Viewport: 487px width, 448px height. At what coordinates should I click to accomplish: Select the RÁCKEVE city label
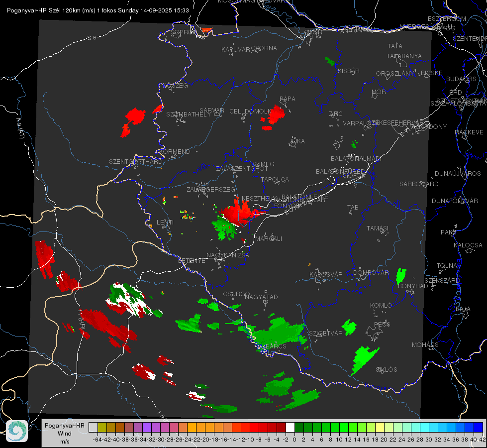469,132
